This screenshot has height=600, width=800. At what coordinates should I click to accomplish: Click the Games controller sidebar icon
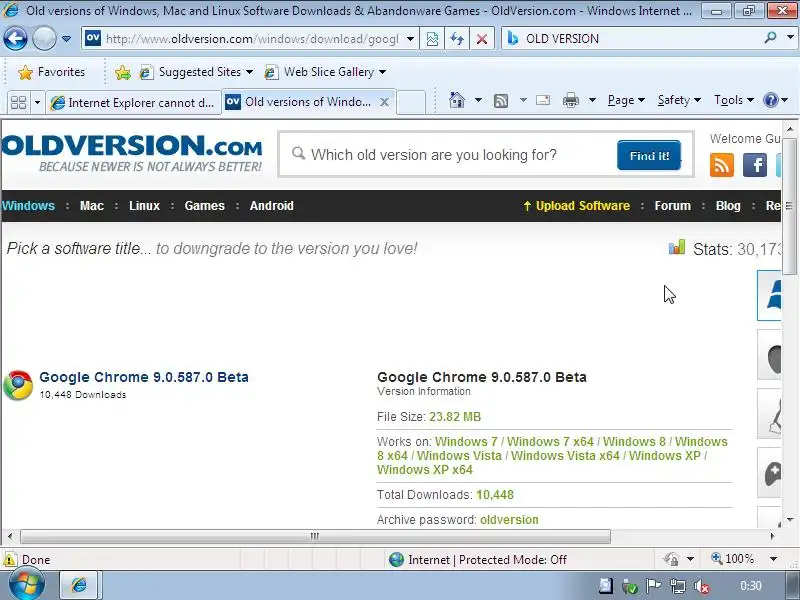coord(769,473)
